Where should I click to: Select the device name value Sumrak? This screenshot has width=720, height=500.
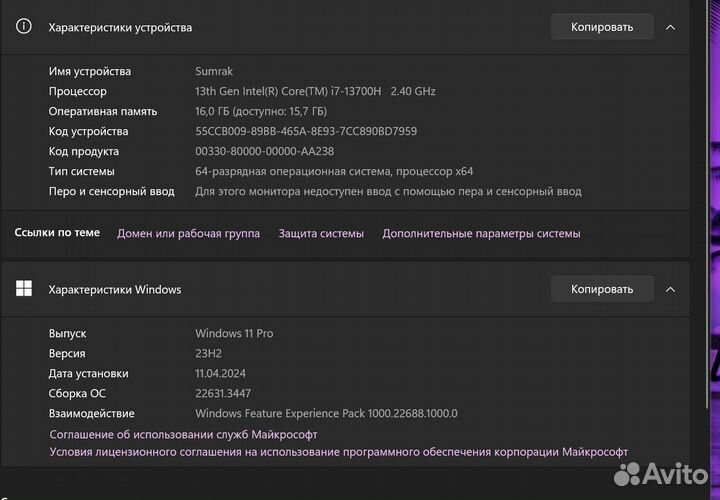[214, 71]
